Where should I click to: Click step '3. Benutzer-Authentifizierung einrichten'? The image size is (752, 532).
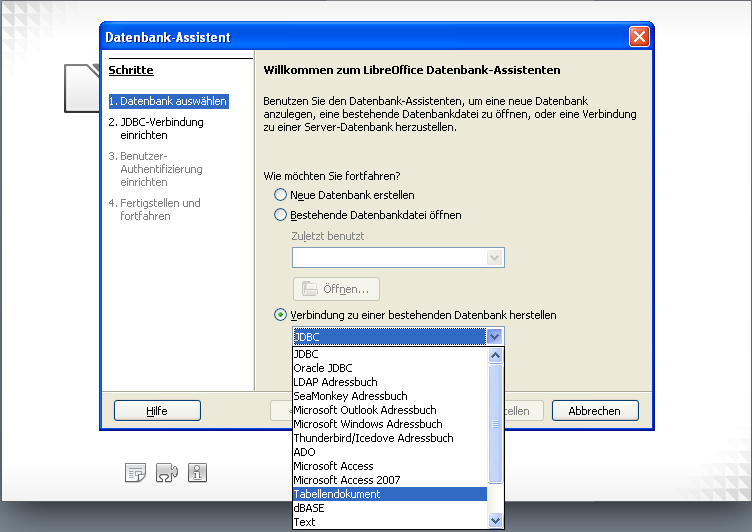156,169
